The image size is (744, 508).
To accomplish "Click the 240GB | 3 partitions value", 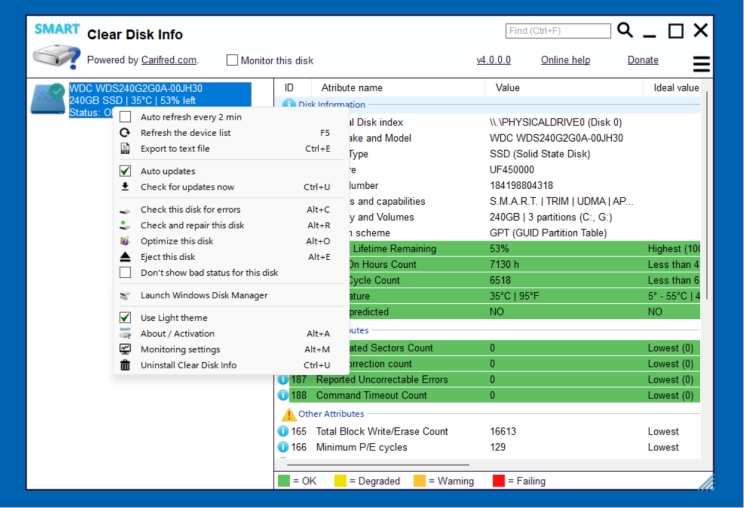I will 550,217.
